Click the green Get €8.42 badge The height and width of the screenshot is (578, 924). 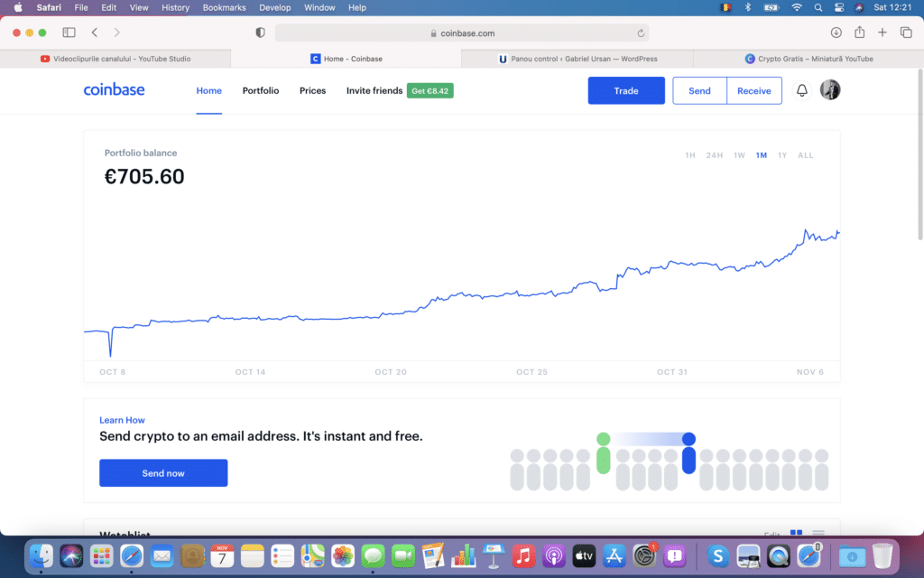pyautogui.click(x=430, y=91)
